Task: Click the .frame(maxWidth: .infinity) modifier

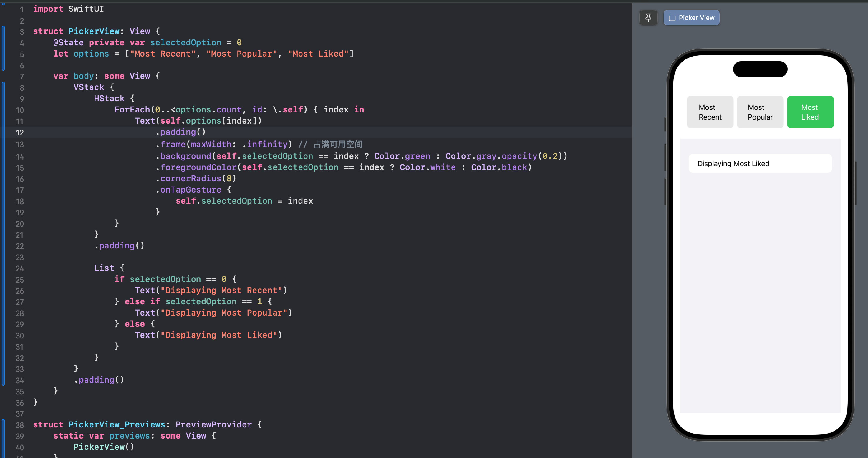Action: (x=224, y=144)
